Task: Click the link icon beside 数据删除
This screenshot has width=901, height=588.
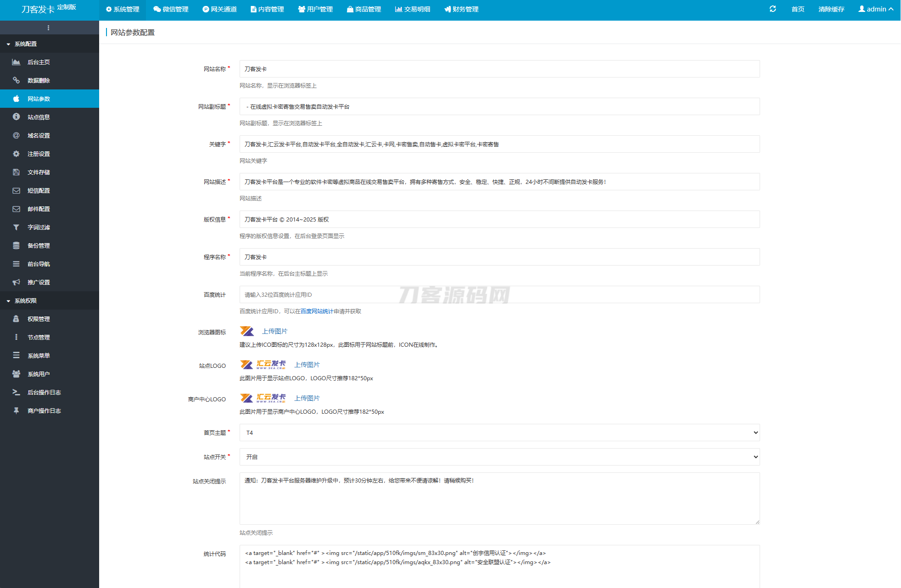Action: click(16, 80)
